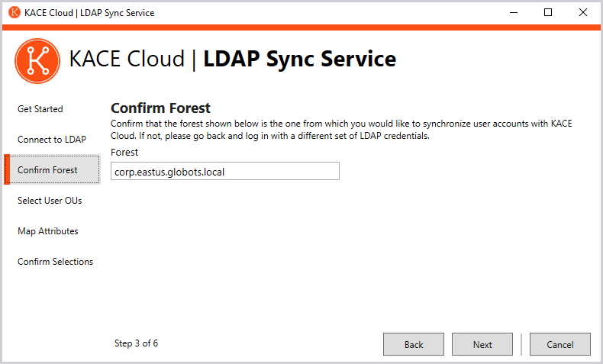This screenshot has height=364, width=603.
Task: Open the Get Started step
Action: pos(40,109)
